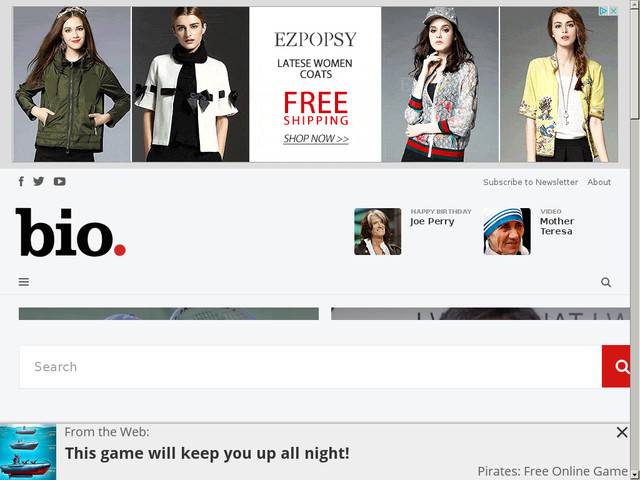This screenshot has width=640, height=480.
Task: Close the top banner ad with X
Action: [613, 11]
